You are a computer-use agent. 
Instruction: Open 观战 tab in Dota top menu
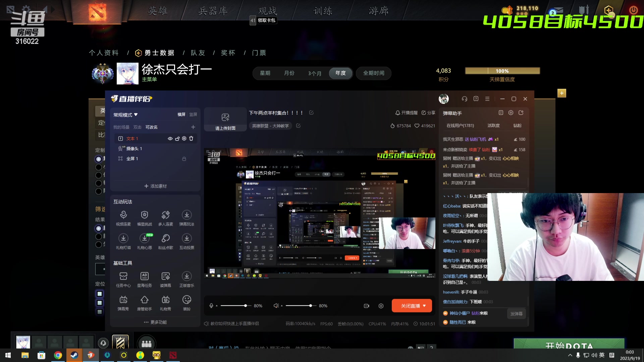pyautogui.click(x=268, y=11)
